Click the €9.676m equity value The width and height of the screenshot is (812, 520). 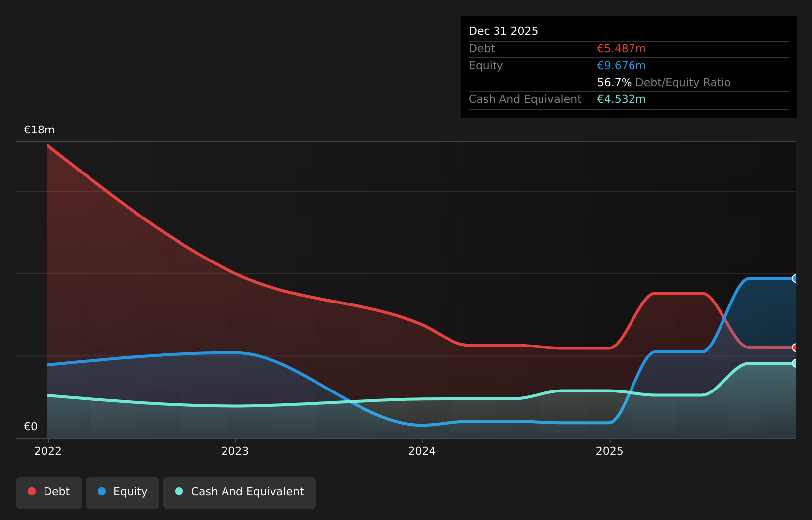pos(622,66)
